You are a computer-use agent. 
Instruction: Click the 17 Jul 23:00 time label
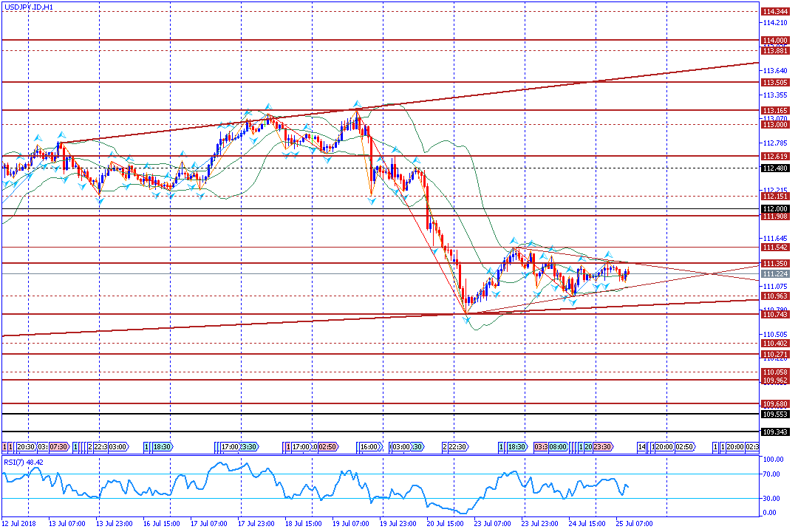pyautogui.click(x=256, y=523)
